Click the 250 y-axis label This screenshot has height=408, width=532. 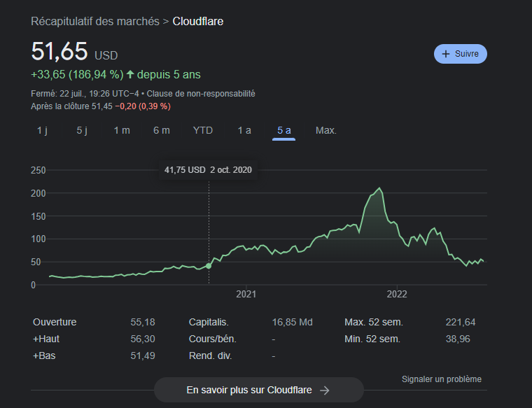click(38, 170)
